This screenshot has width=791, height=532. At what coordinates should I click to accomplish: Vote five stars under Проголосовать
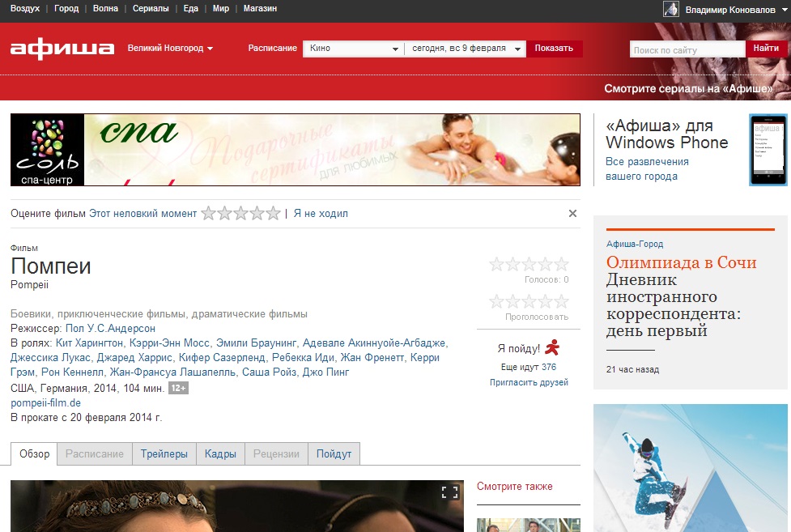pos(561,302)
